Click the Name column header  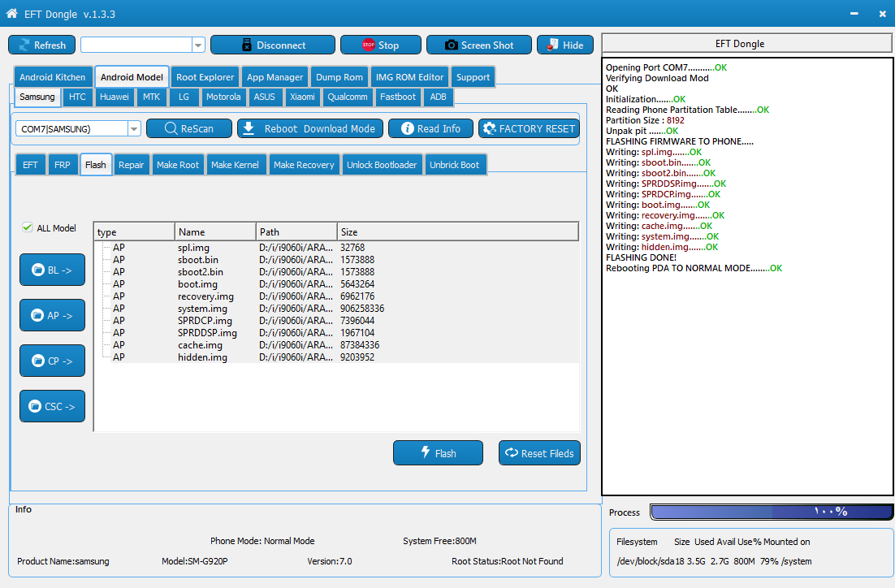(x=215, y=231)
